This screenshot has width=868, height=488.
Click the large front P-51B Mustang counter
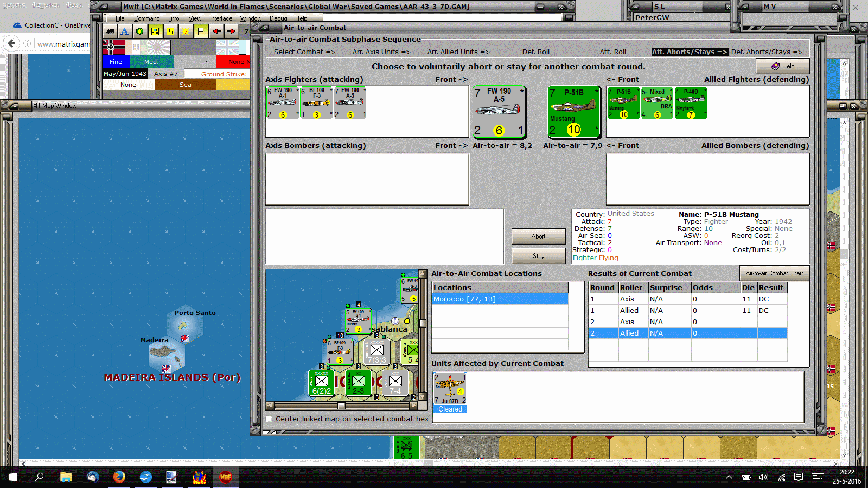pyautogui.click(x=574, y=112)
